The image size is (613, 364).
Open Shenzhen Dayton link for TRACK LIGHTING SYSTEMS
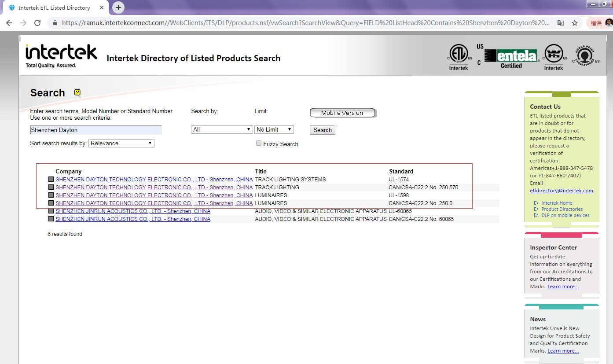pos(154,179)
